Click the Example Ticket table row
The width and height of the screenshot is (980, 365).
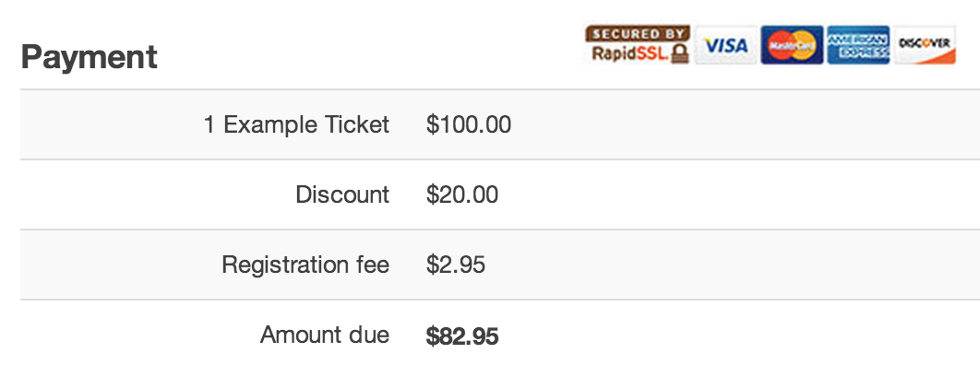[x=500, y=124]
